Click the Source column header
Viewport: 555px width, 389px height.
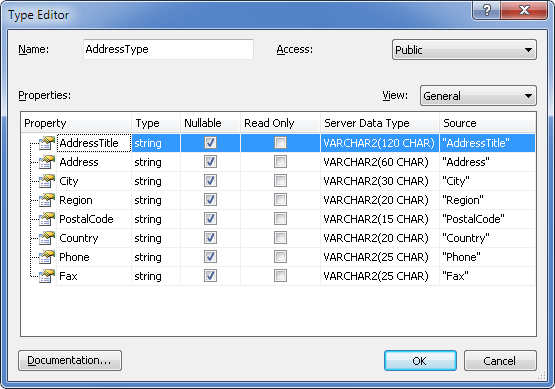click(x=487, y=123)
